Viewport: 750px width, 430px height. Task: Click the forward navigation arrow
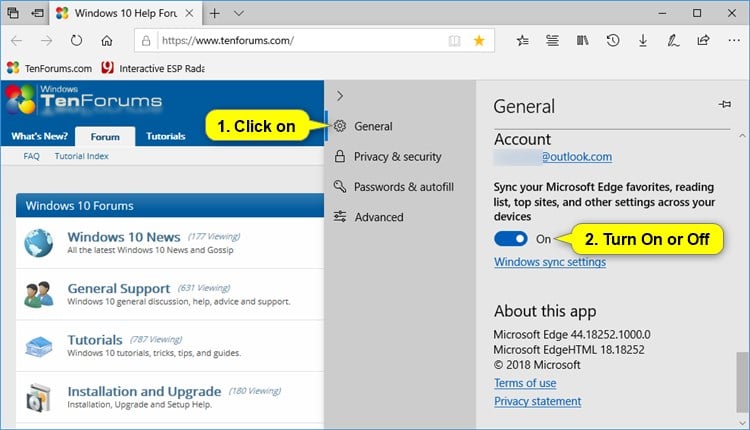pyautogui.click(x=46, y=41)
